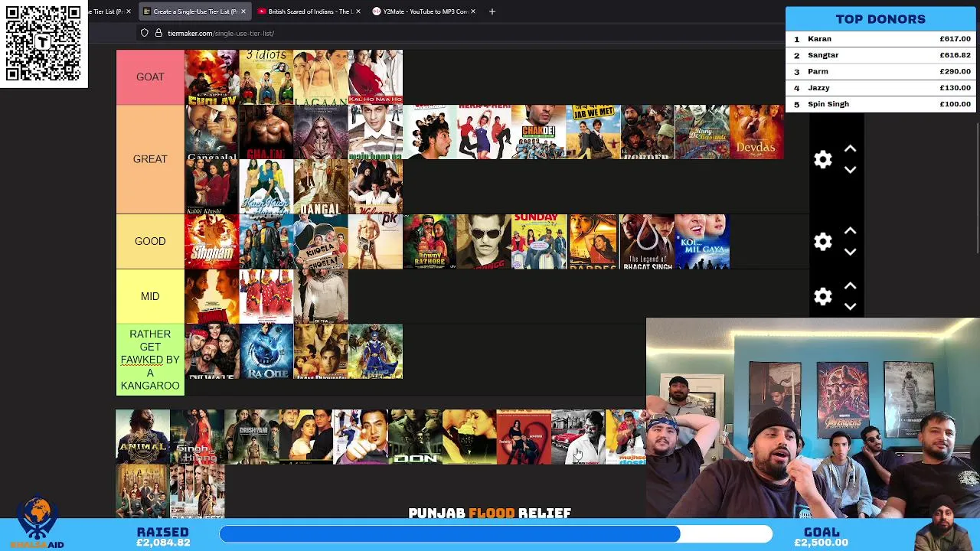Select the Dangal poster
This screenshot has height=551, width=980.
pos(320,187)
